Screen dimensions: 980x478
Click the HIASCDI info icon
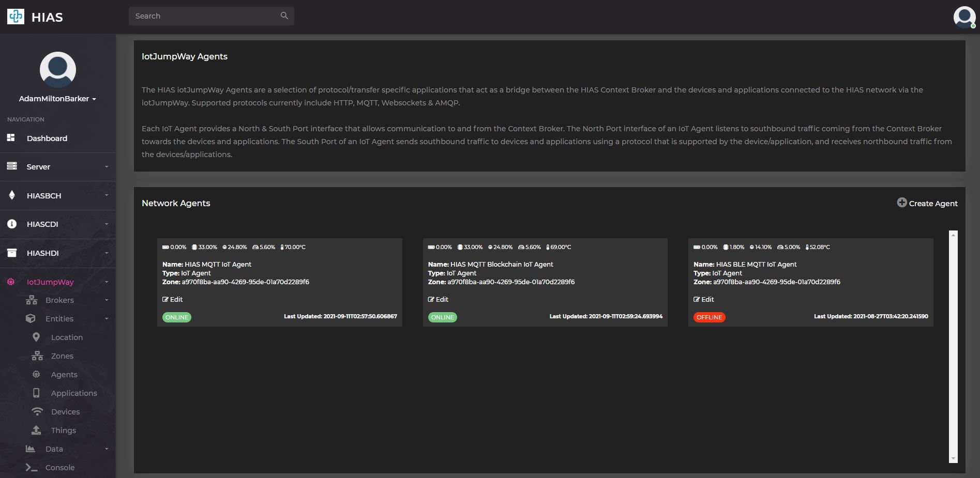coord(12,224)
